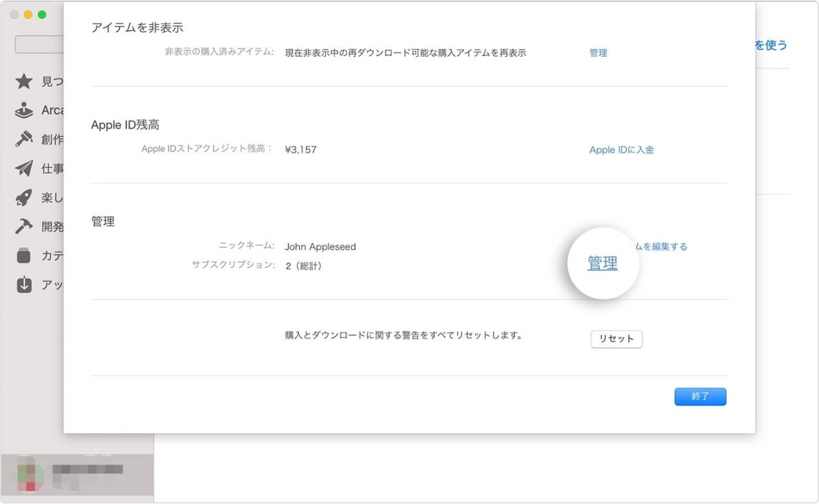Click the blue 終了 button
The width and height of the screenshot is (819, 504).
[x=700, y=397]
